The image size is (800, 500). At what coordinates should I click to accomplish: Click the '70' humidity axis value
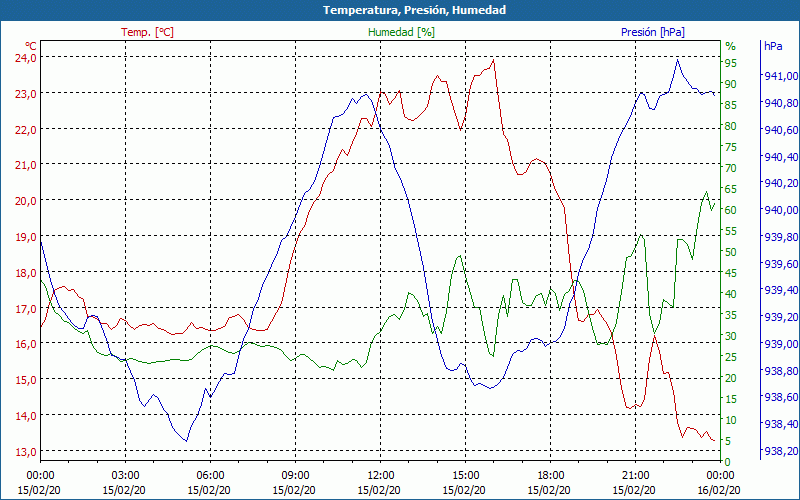(731, 168)
